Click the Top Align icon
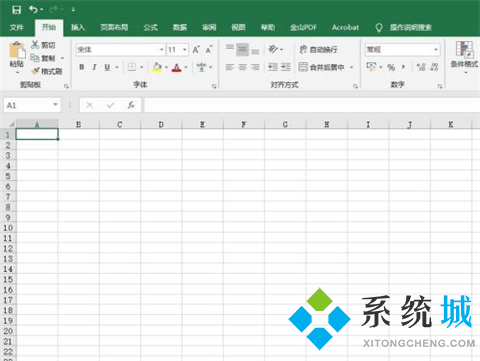 [x=230, y=47]
